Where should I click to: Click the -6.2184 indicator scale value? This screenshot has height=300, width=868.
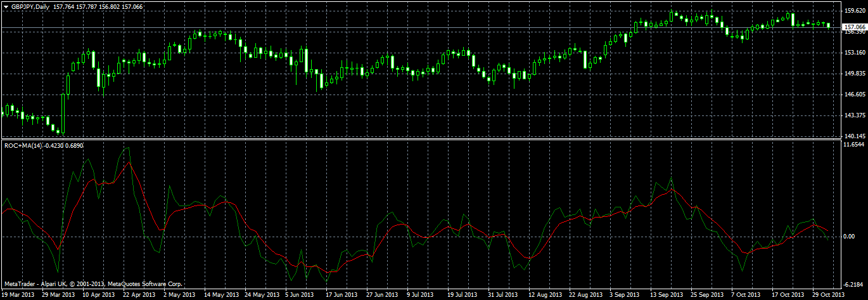coord(854,285)
